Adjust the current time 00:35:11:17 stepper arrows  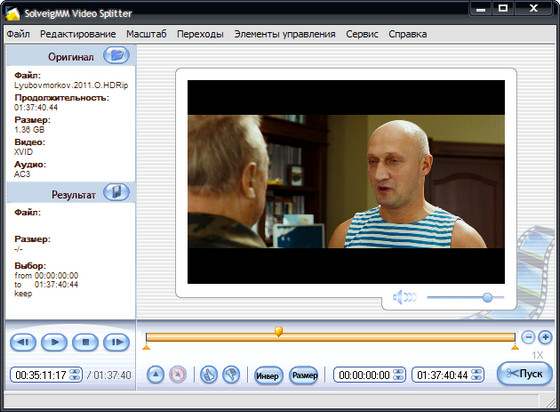(75, 375)
